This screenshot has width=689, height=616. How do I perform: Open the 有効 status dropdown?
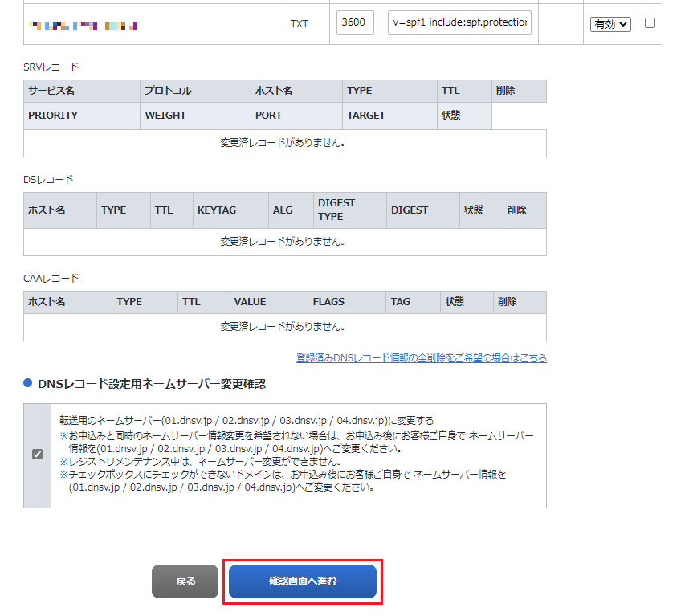pos(610,24)
